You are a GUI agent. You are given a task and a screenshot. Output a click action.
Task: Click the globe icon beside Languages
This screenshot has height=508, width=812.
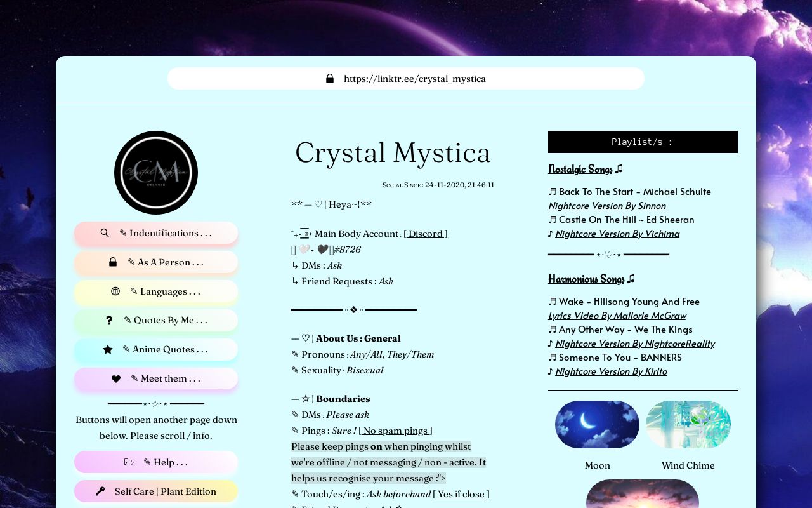coord(115,291)
